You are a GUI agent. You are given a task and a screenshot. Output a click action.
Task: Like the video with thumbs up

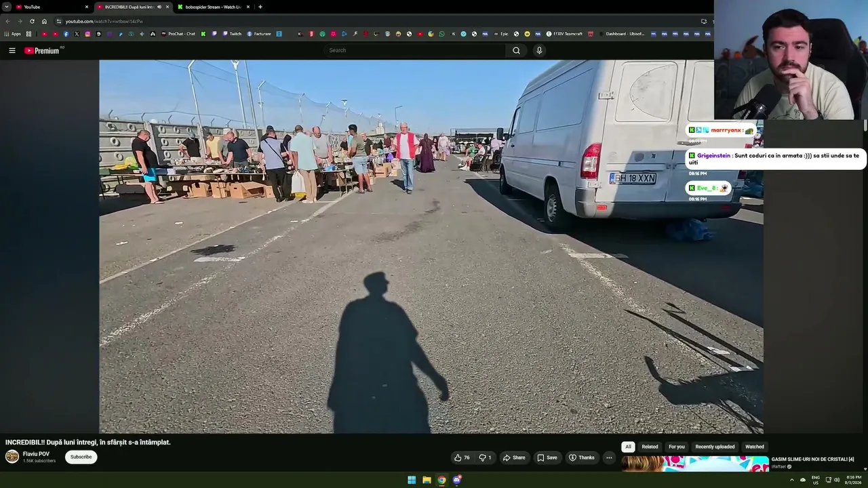(462, 457)
